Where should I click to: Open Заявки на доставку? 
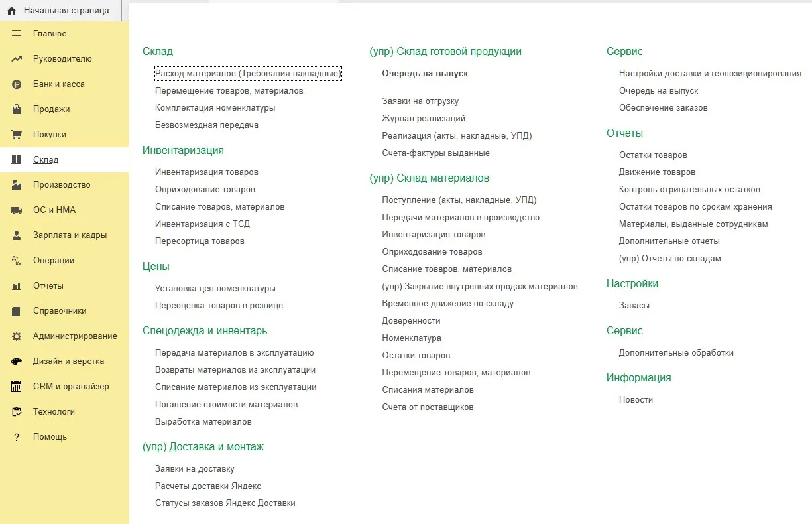pyautogui.click(x=195, y=469)
